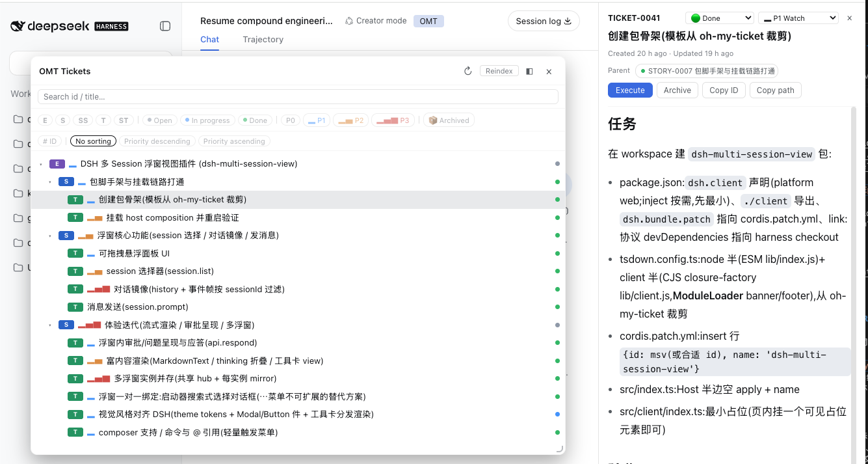The height and width of the screenshot is (464, 868).
Task: Select 浮窗内审批/问题呈现与应答 row
Action: click(298, 343)
